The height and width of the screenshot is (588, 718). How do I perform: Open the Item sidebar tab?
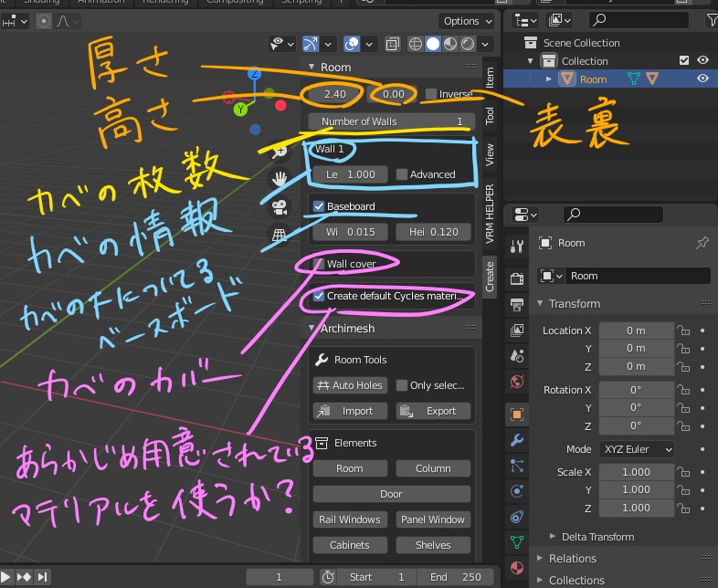(x=490, y=78)
